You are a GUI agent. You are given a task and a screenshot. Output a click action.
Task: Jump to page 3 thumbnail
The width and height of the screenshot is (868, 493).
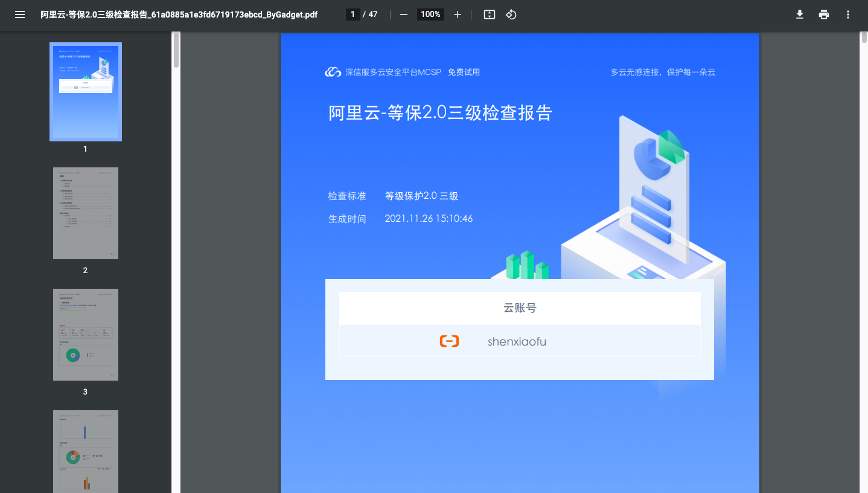click(86, 335)
